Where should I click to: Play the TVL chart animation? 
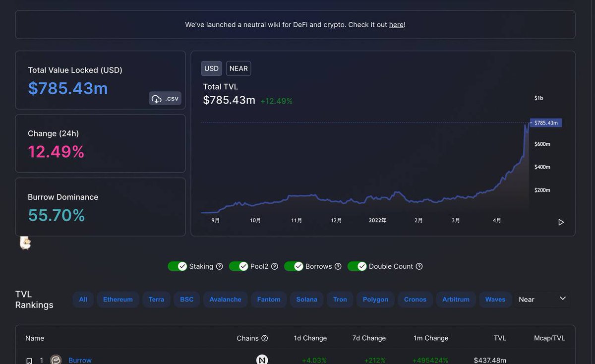[561, 222]
